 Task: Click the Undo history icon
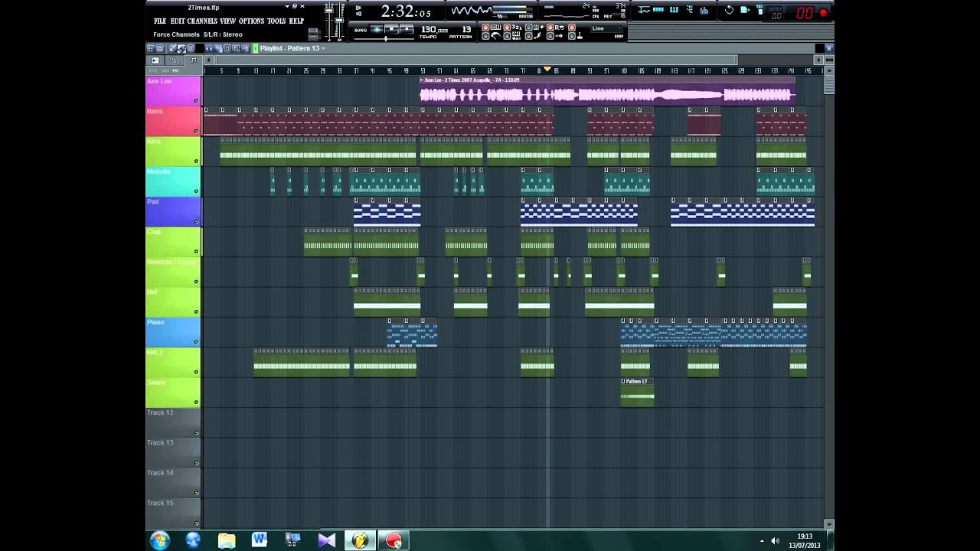point(729,11)
